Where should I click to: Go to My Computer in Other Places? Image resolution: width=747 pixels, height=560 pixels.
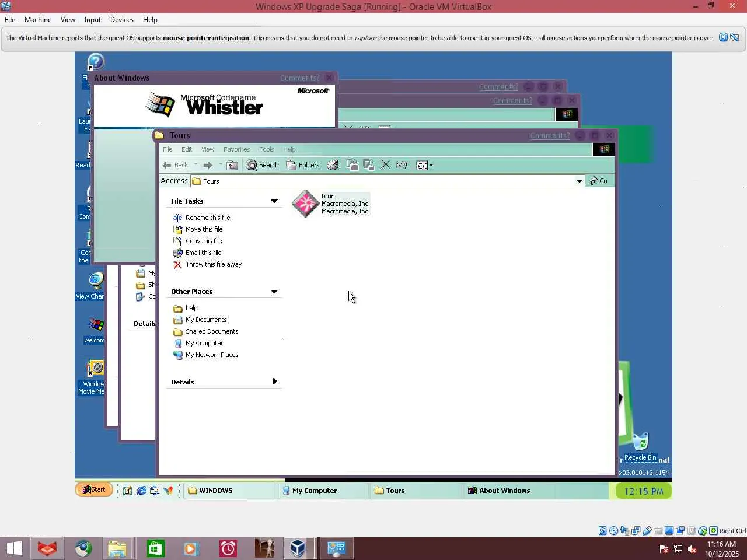(x=204, y=343)
